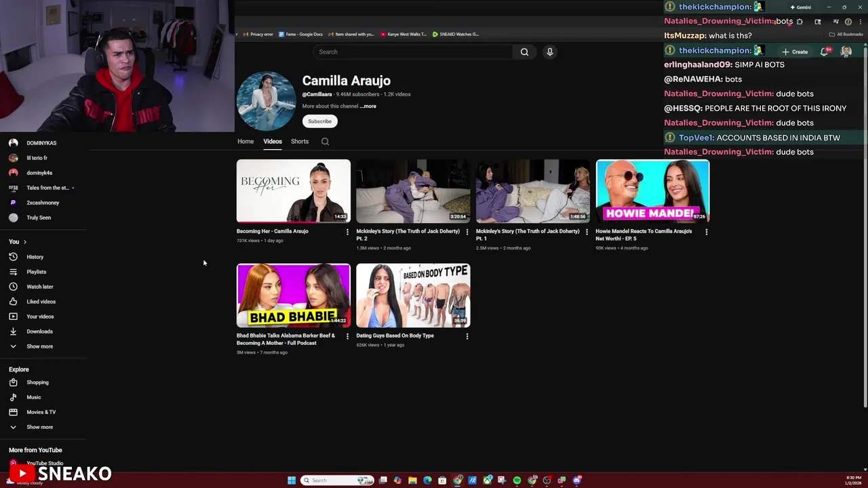Play Bhad Bhabie podcast thumbnail

[x=294, y=296]
